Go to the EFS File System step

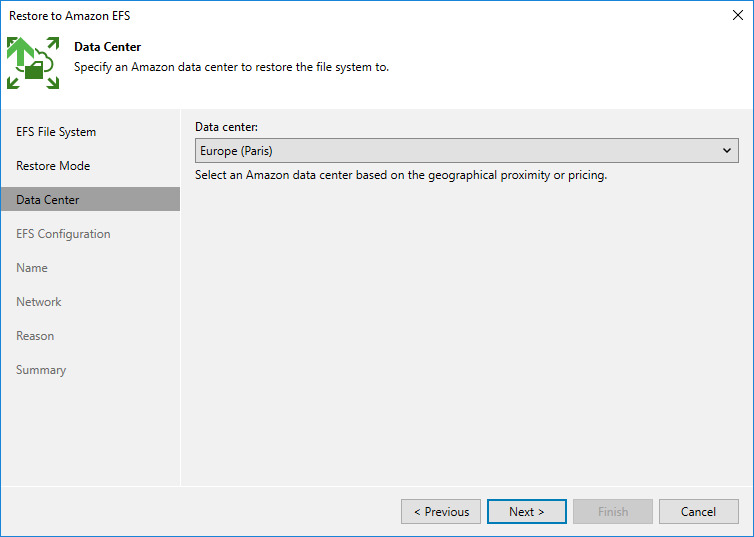[56, 132]
